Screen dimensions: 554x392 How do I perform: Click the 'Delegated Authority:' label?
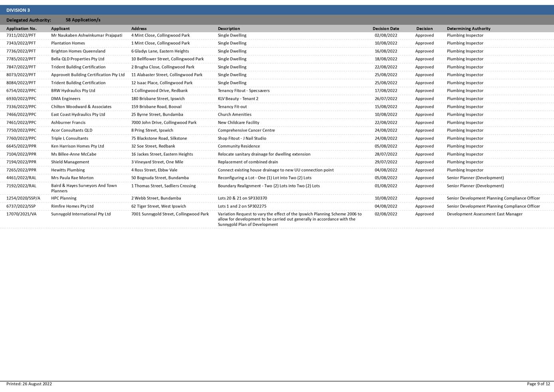tap(29, 20)
